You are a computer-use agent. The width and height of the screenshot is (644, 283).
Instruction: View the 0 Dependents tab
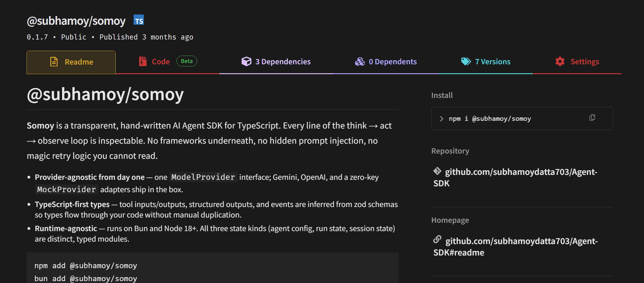386,62
